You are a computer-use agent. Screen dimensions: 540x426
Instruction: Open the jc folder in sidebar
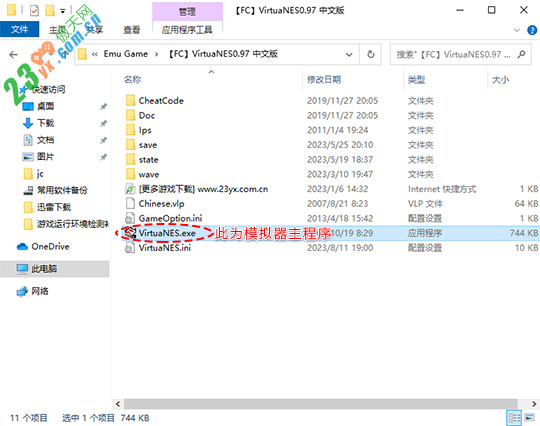coord(33,174)
